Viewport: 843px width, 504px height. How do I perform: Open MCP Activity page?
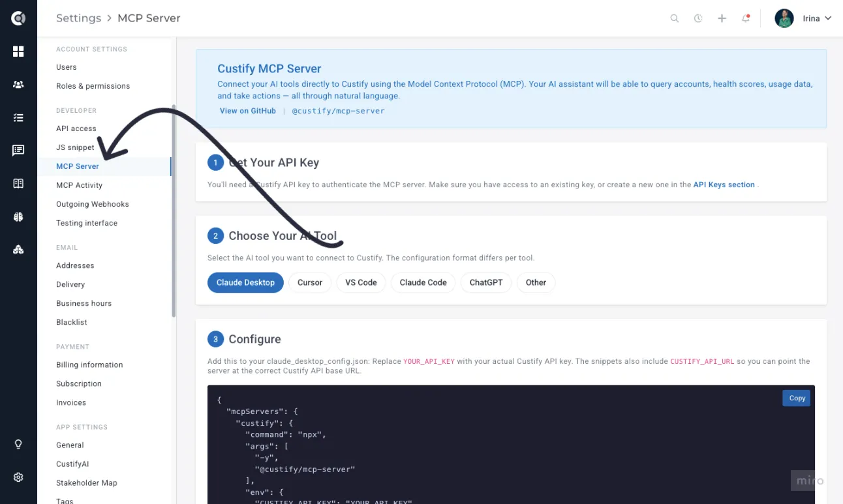(x=79, y=185)
